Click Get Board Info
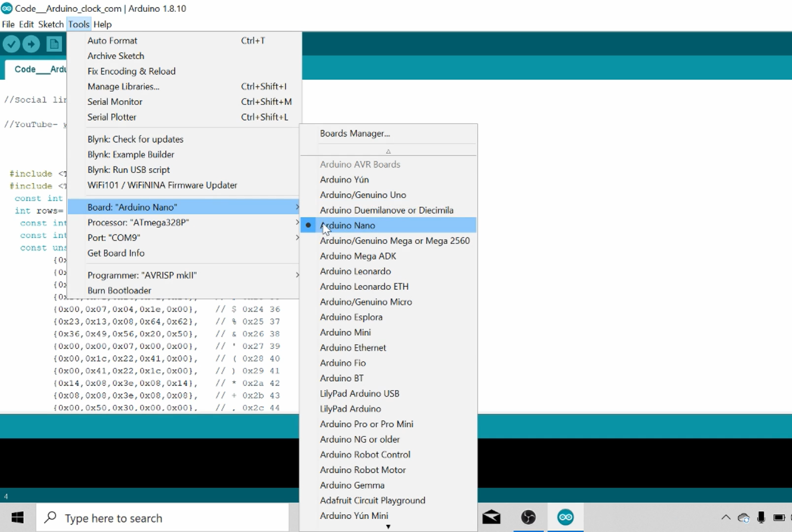The width and height of the screenshot is (792, 532). pyautogui.click(x=116, y=253)
